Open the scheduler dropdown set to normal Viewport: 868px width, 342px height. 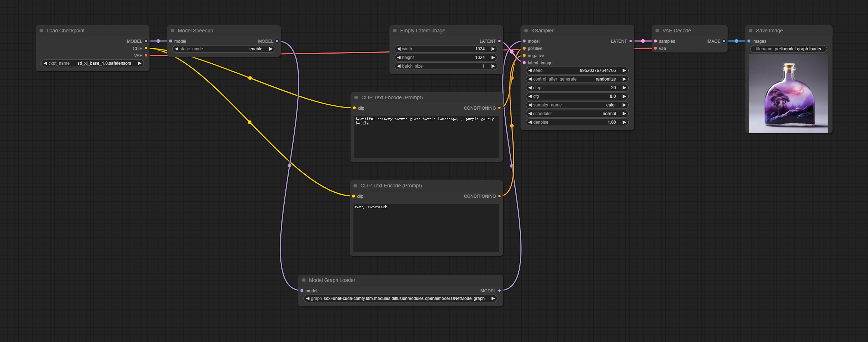[x=577, y=114]
